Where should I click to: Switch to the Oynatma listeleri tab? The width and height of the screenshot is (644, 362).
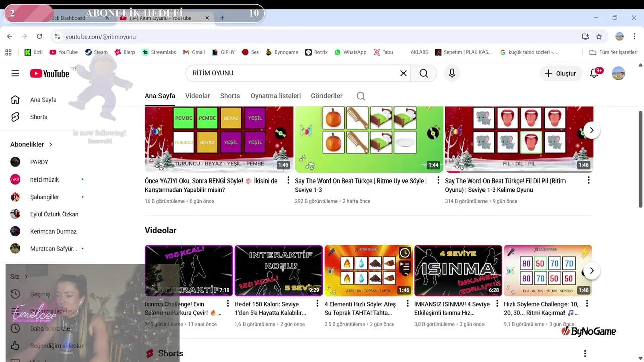[x=276, y=96]
